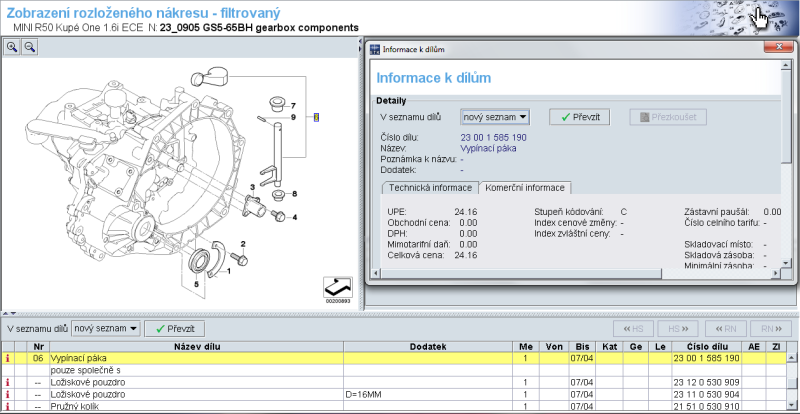Screen dimensions: 800x414
Task: Open 'nový seznam' dropdown above parts table
Action: [x=105, y=328]
